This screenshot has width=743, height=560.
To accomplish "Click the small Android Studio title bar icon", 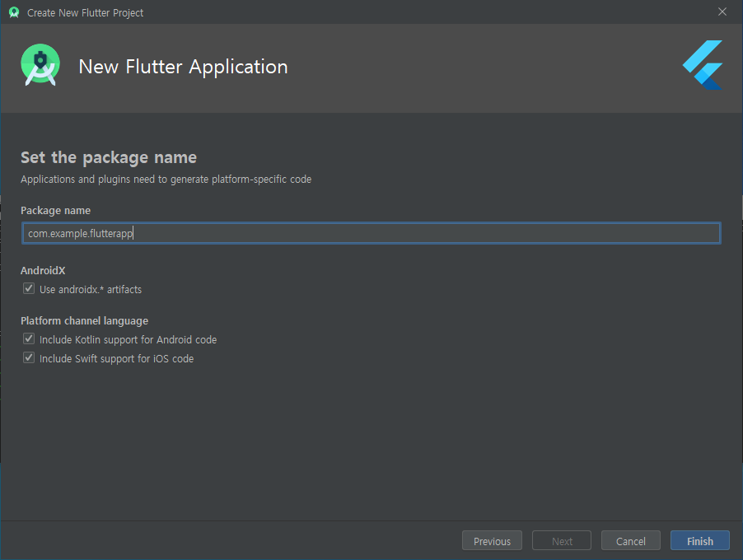I will tap(14, 13).
